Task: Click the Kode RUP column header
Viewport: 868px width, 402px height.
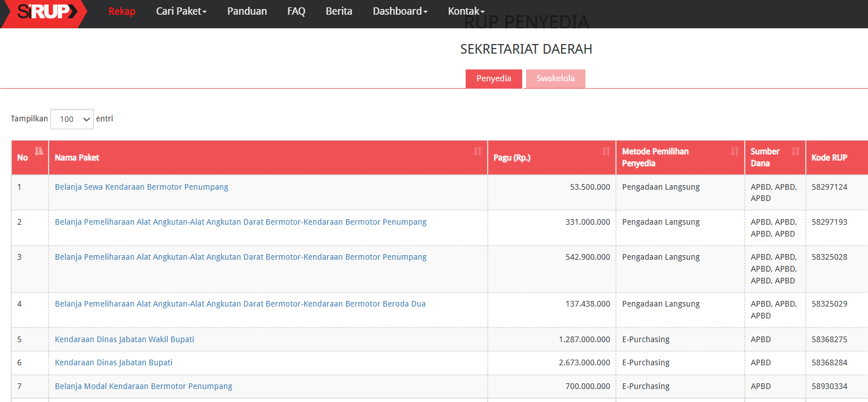Action: click(829, 158)
